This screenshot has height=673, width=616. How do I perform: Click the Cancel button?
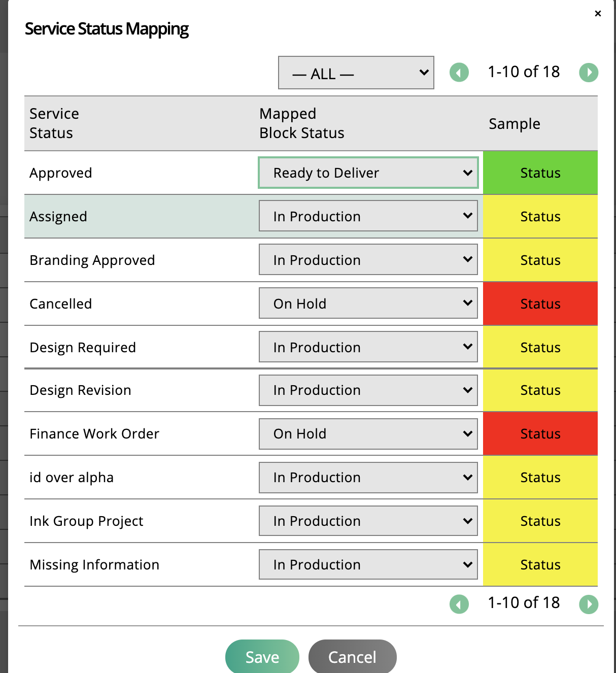tap(352, 657)
